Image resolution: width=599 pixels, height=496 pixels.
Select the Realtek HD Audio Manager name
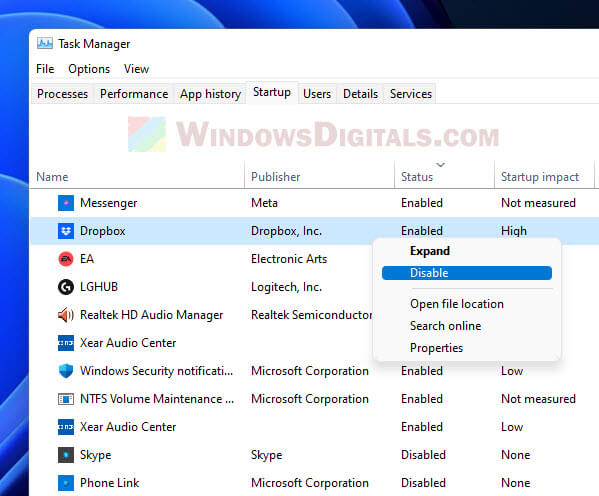click(x=151, y=315)
